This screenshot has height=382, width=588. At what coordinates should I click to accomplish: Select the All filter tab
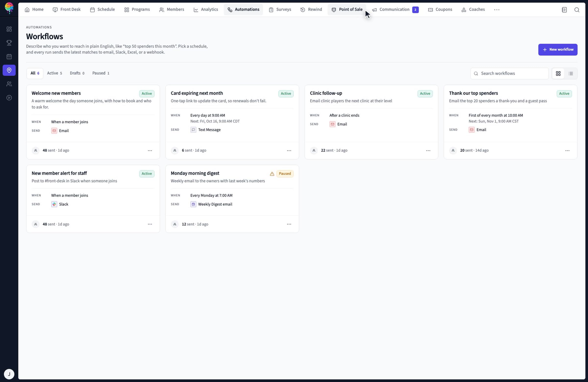(35, 73)
